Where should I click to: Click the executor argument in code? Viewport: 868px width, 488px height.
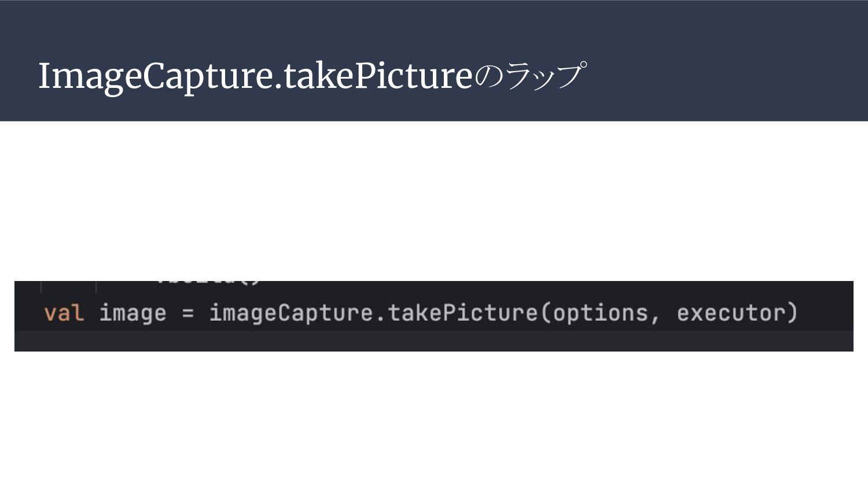point(730,313)
